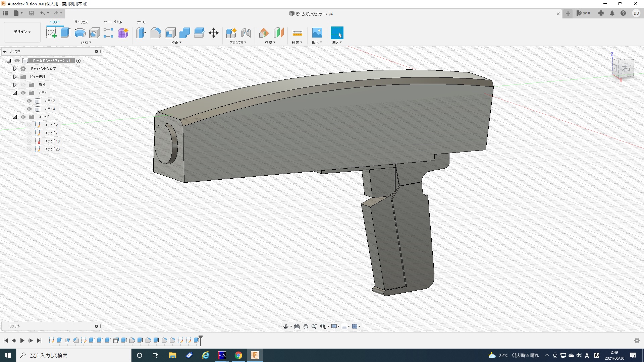Open the シートメタル tab
The image size is (644, 362).
[113, 22]
